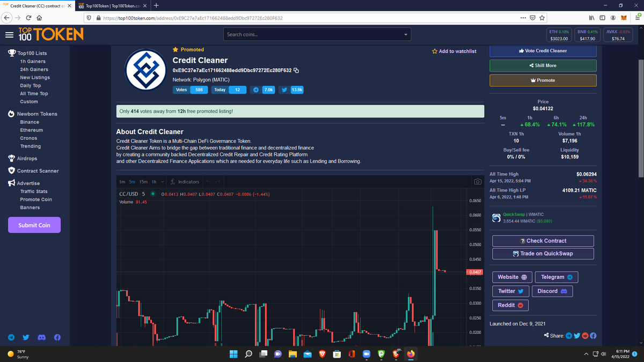Share on Telegram using the footer share icon
644x362 pixels.
tap(569, 336)
